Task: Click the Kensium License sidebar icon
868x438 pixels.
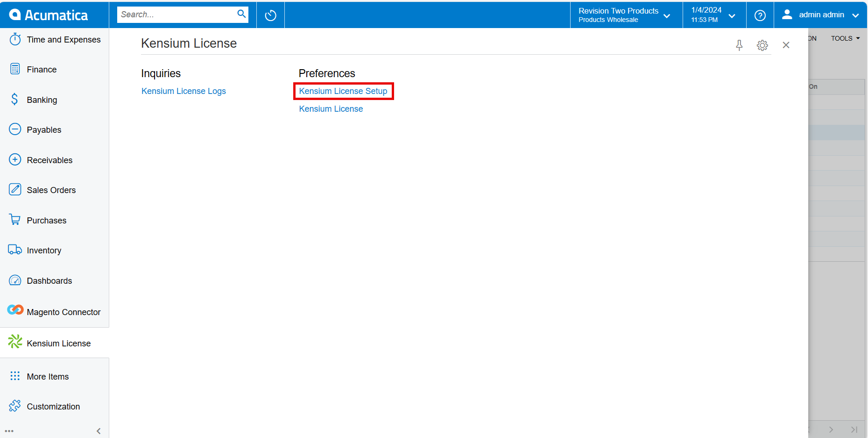Action: pos(15,342)
